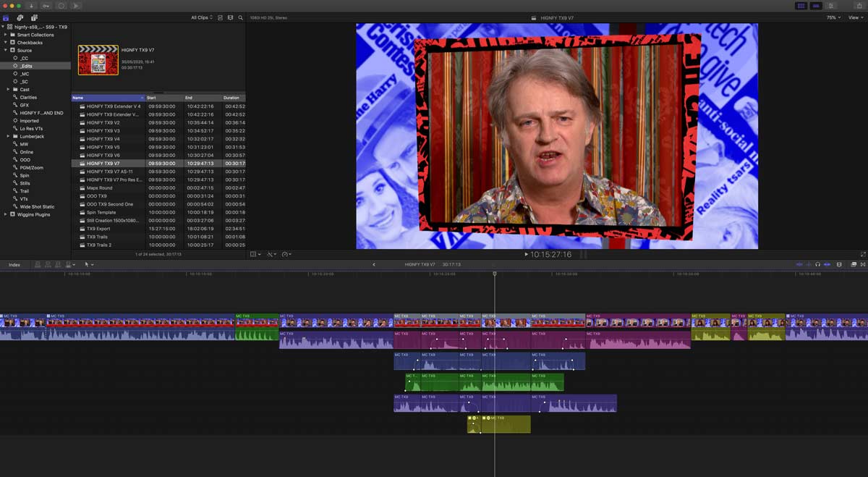Collapse the Source folder

(6, 51)
